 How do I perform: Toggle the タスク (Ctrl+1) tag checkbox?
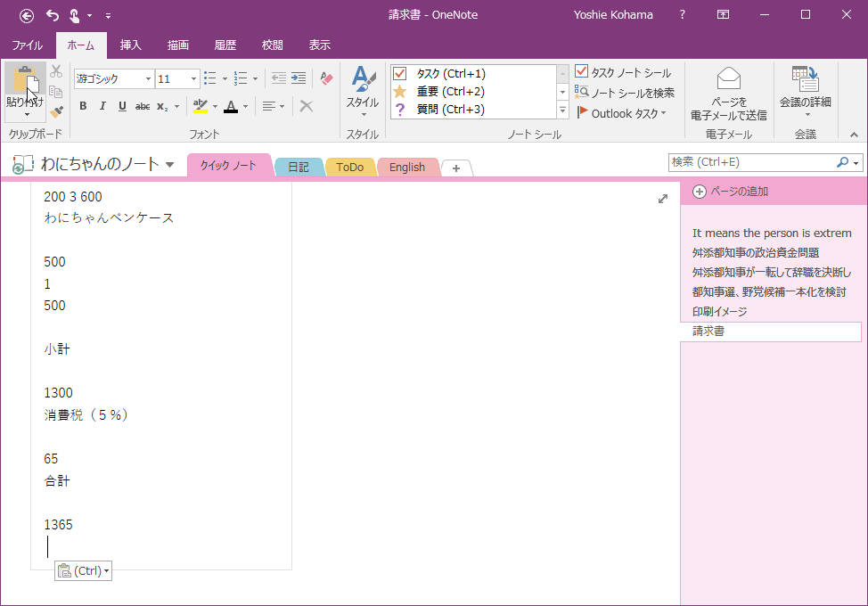pos(400,73)
